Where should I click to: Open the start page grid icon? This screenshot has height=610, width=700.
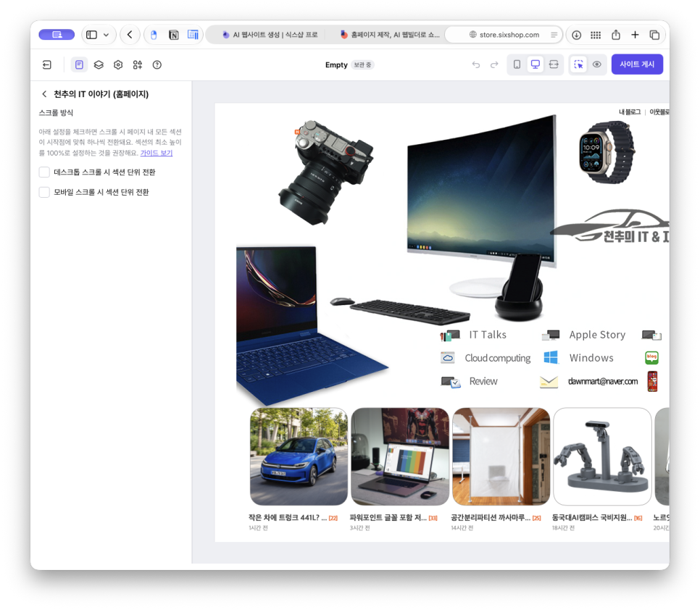(x=596, y=35)
